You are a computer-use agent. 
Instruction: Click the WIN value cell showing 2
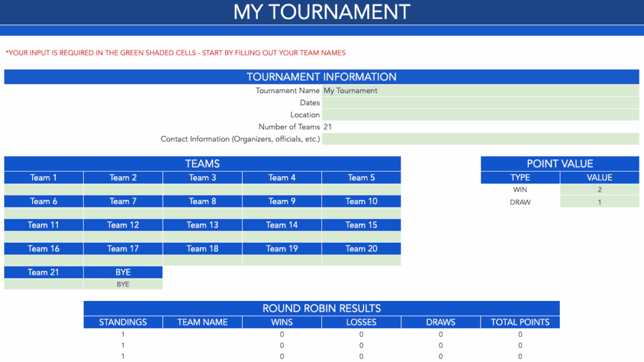599,189
